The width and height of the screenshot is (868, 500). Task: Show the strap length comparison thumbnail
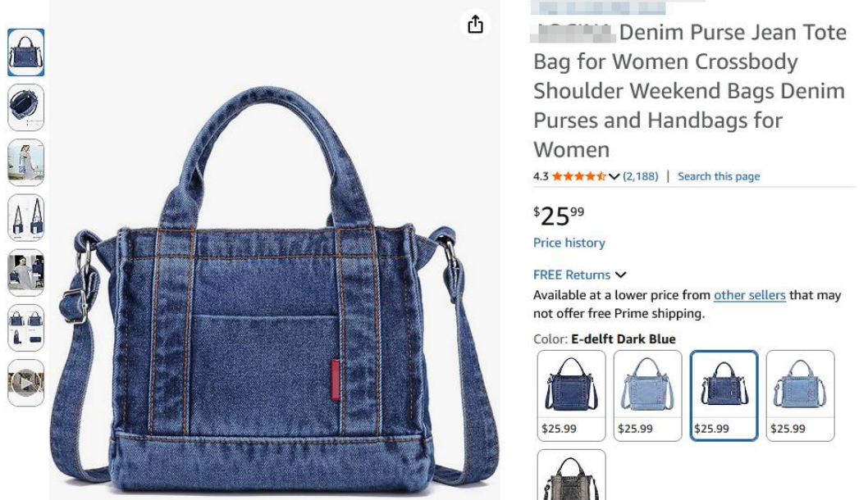tap(26, 217)
